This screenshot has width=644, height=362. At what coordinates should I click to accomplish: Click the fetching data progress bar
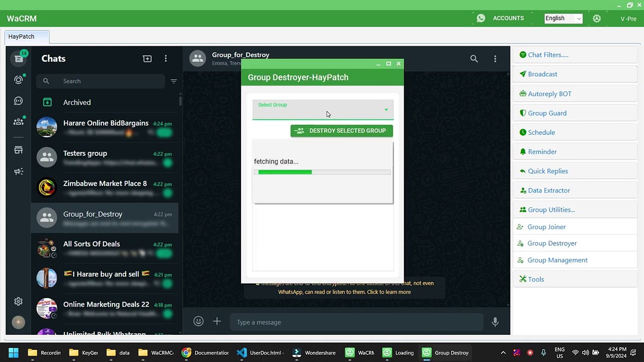pyautogui.click(x=323, y=172)
